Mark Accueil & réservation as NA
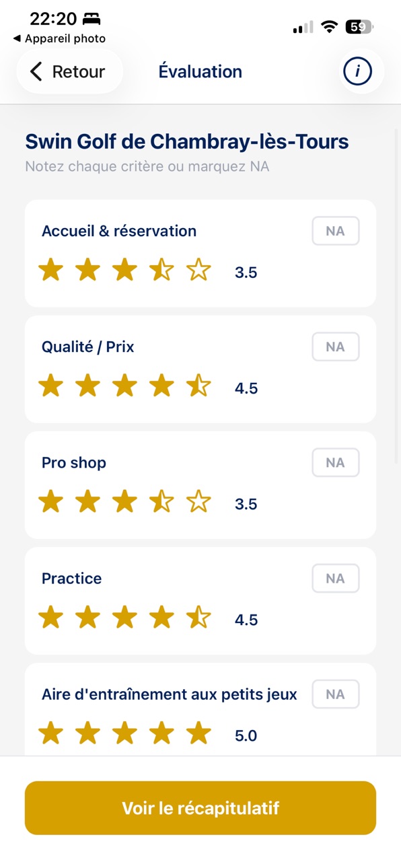 (x=335, y=231)
